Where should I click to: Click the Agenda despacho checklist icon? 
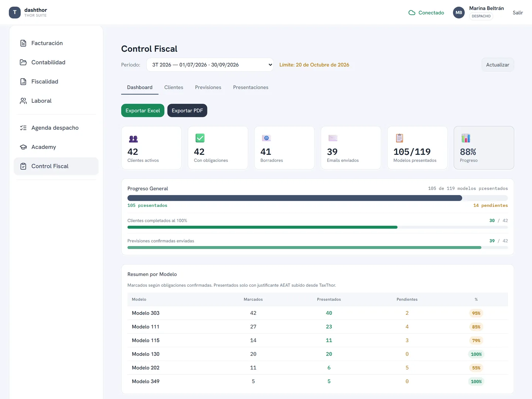tap(23, 128)
